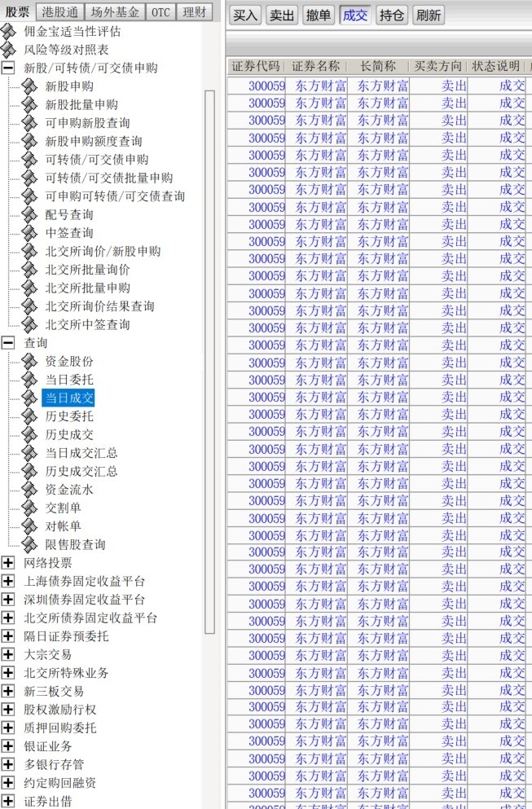532x809 pixels.
Task: Click the 卖出 toolbar button
Action: point(282,15)
